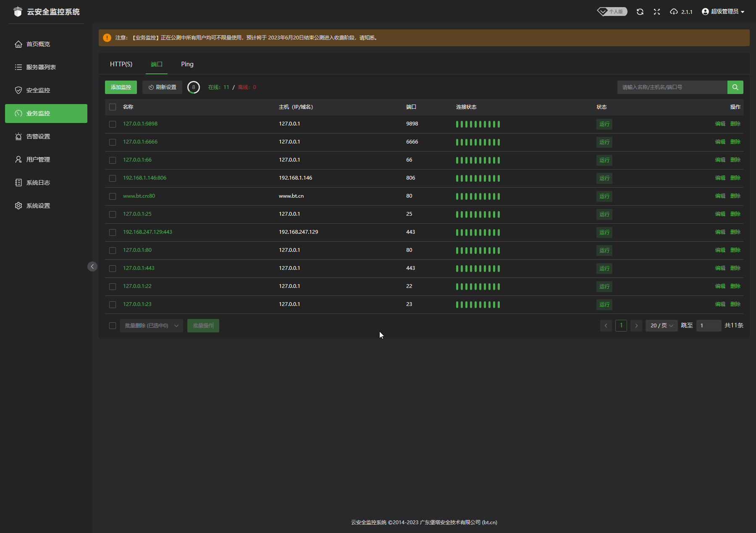This screenshot has width=756, height=533.
Task: Focus the name/host/port search input field
Action: (672, 87)
